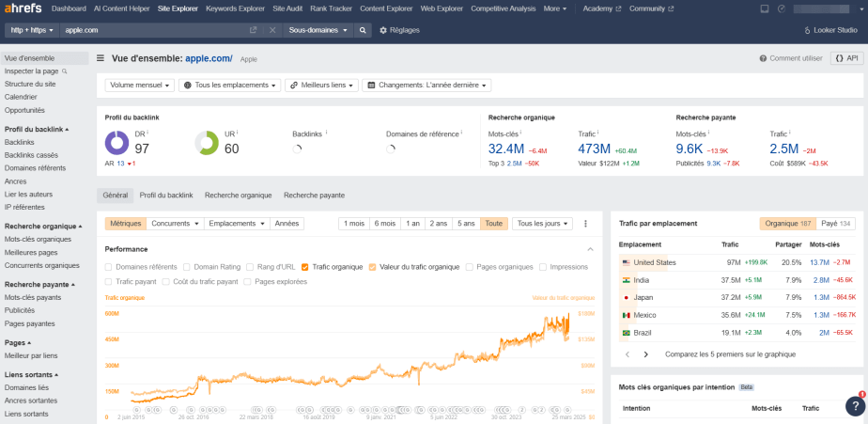Uncheck Valeur du trafic organique checkbox
This screenshot has width=868, height=424.
(x=373, y=267)
